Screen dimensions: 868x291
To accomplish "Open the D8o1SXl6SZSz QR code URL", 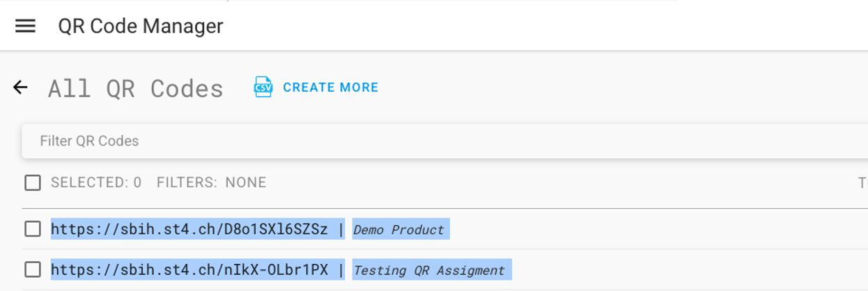I will [x=189, y=229].
